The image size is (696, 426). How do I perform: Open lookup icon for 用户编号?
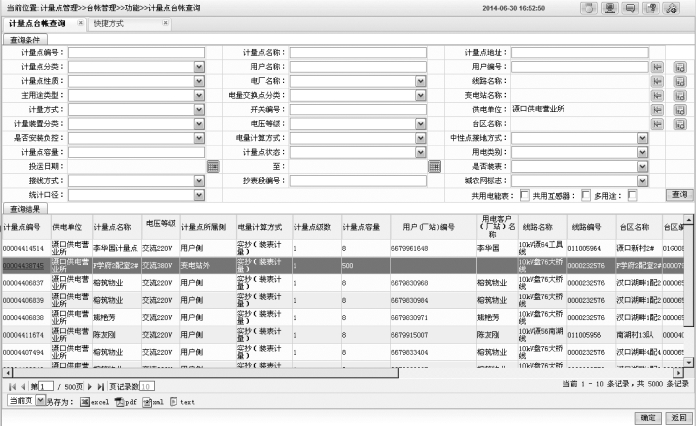tap(657, 67)
